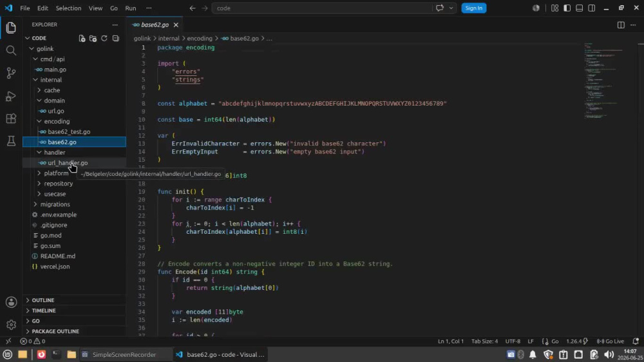
Task: Click the New Folder icon in Explorer
Action: coord(93,38)
